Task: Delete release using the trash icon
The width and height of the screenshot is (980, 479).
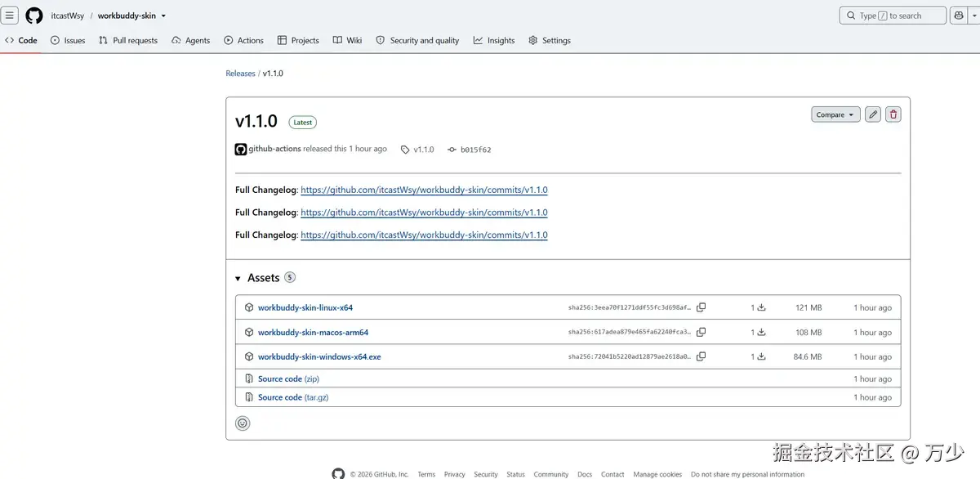Action: pyautogui.click(x=893, y=114)
